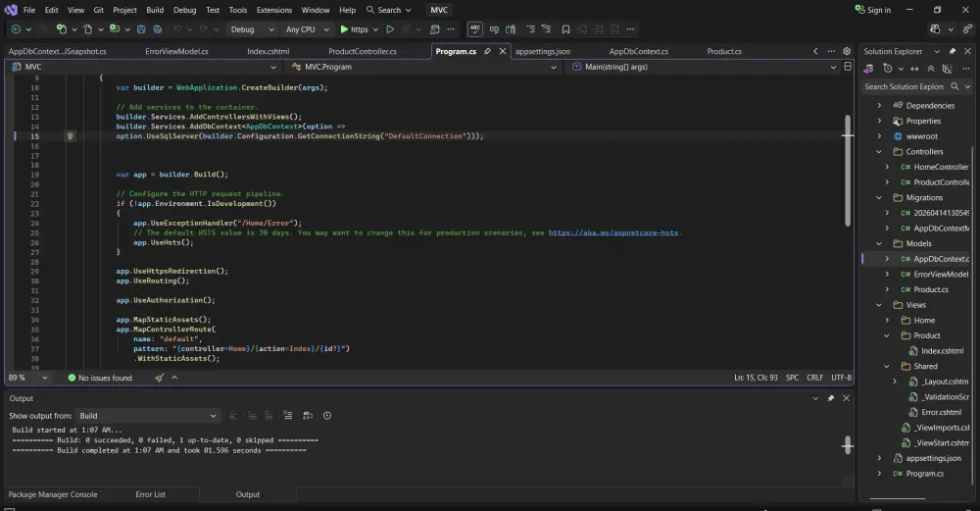This screenshot has width=980, height=511.
Task: Switch to the Error List tab
Action: [151, 494]
